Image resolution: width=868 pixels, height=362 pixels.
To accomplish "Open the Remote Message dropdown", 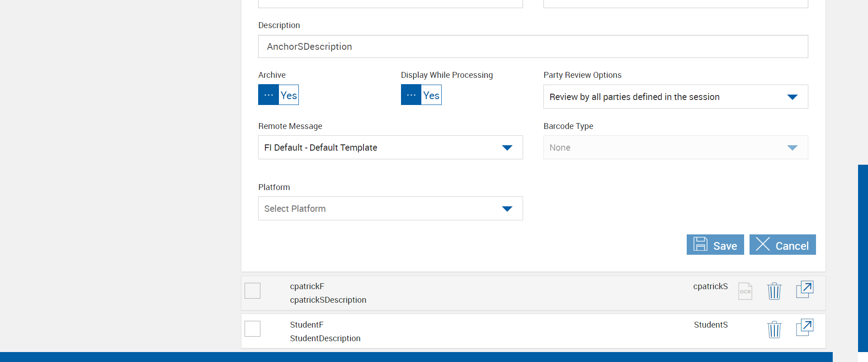I will pyautogui.click(x=390, y=148).
